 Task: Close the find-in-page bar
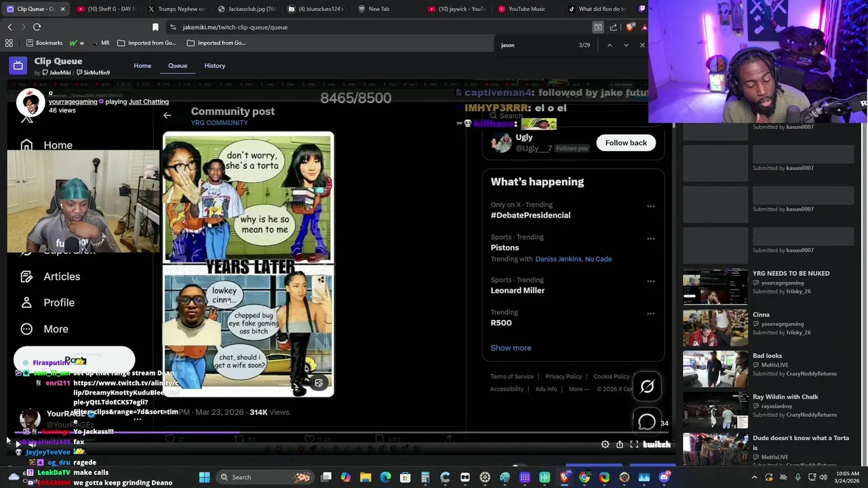[x=642, y=45]
